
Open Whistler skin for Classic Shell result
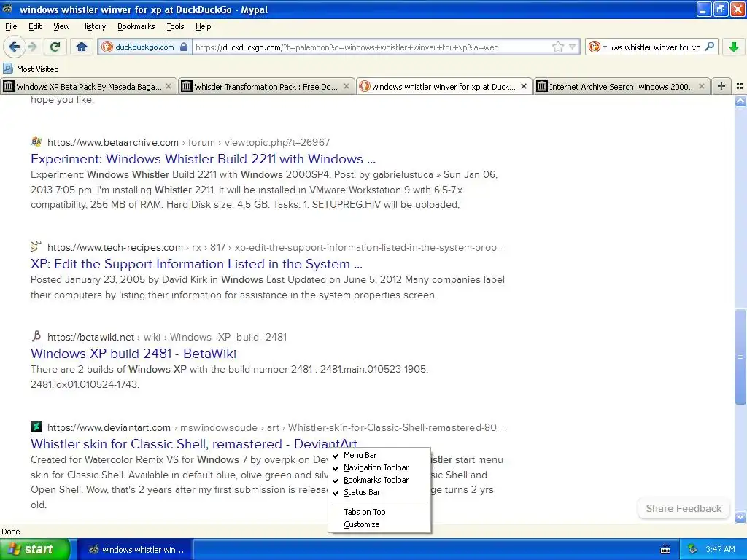pos(194,444)
